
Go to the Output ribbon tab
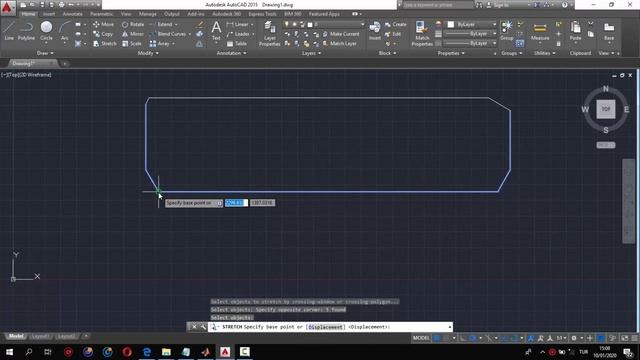171,14
